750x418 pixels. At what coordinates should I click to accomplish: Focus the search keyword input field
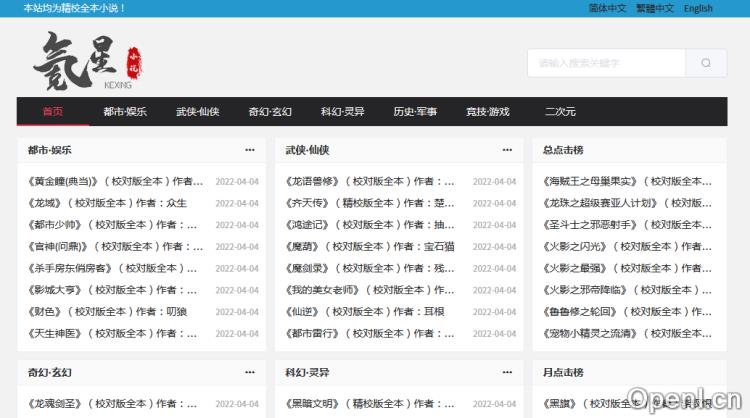click(x=607, y=63)
